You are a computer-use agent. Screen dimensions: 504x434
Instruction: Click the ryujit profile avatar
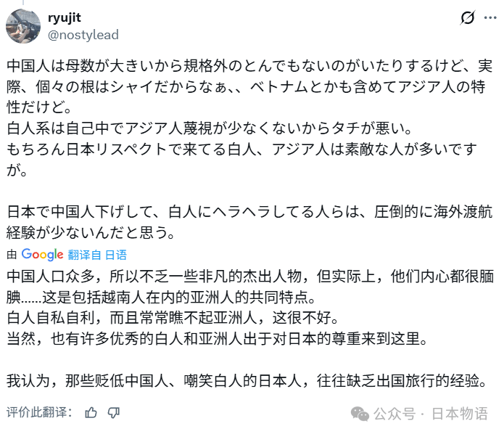[x=23, y=27]
